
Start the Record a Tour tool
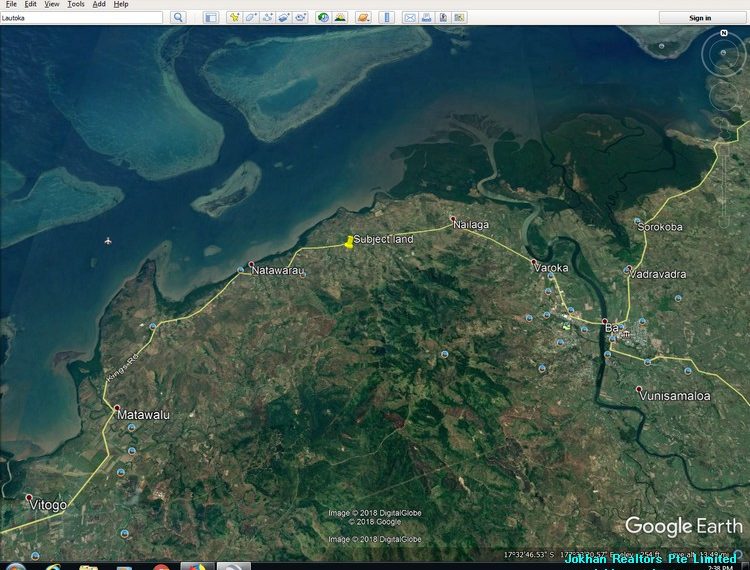tap(300, 18)
